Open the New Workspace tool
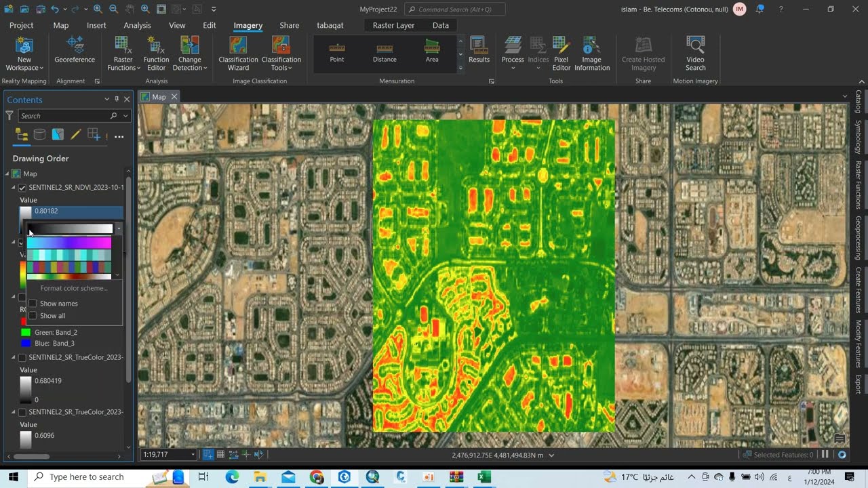 pos(24,54)
